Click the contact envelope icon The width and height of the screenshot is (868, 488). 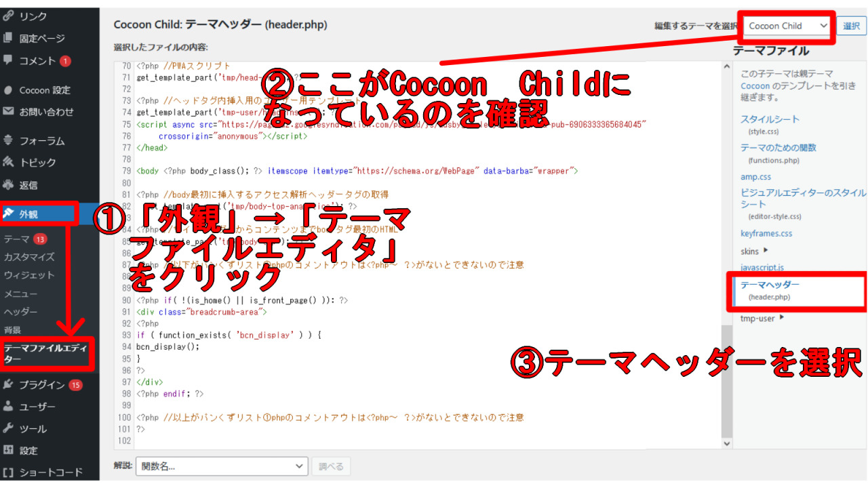pos(8,112)
